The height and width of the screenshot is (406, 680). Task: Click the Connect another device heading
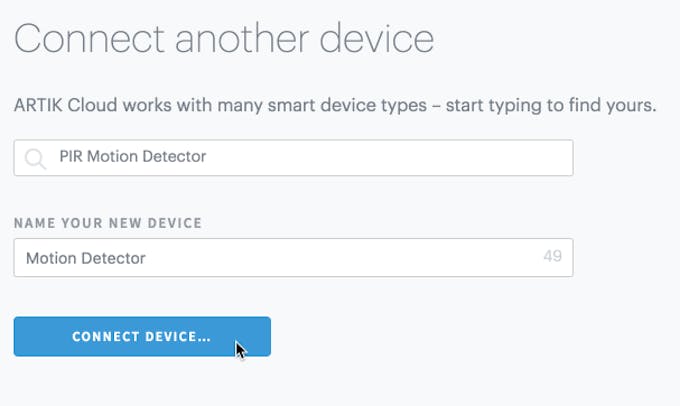coord(224,39)
